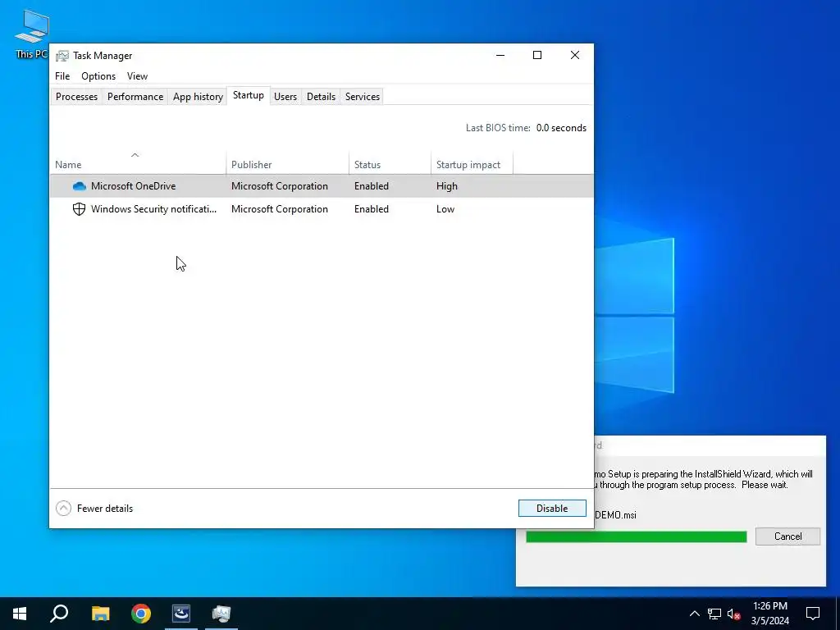Maximize the Task Manager window
840x630 pixels.
[x=537, y=55]
